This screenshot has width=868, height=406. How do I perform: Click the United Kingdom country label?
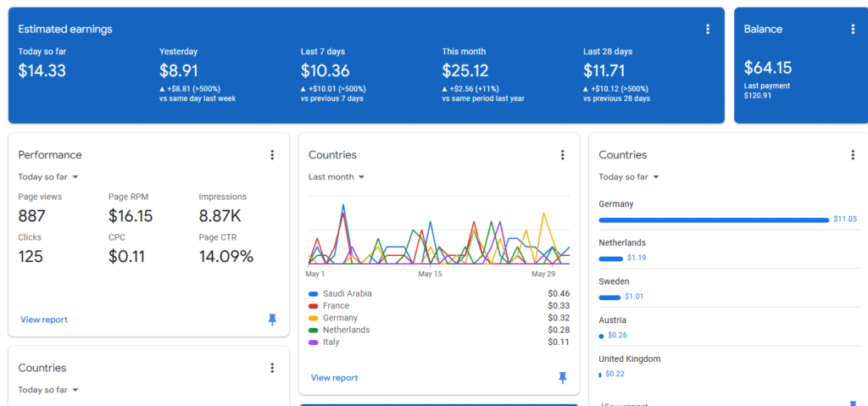point(630,359)
